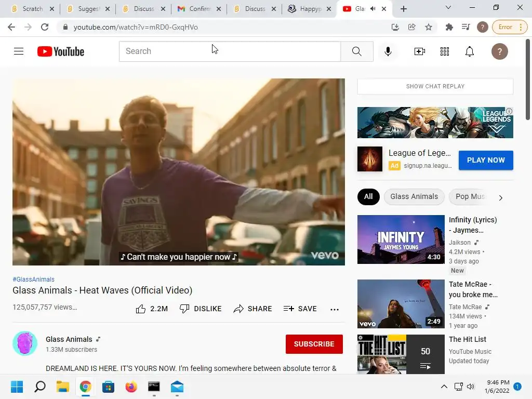This screenshot has width=532, height=399.
Task: Close the Happyp tab
Action: coord(328,9)
